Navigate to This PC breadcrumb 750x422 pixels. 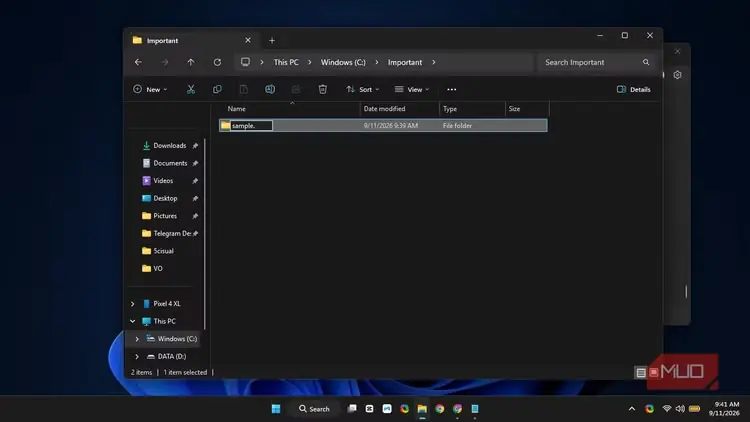pyautogui.click(x=286, y=62)
